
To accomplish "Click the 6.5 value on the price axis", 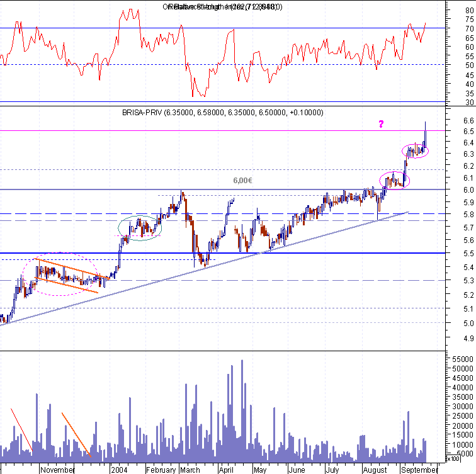I will (468, 131).
